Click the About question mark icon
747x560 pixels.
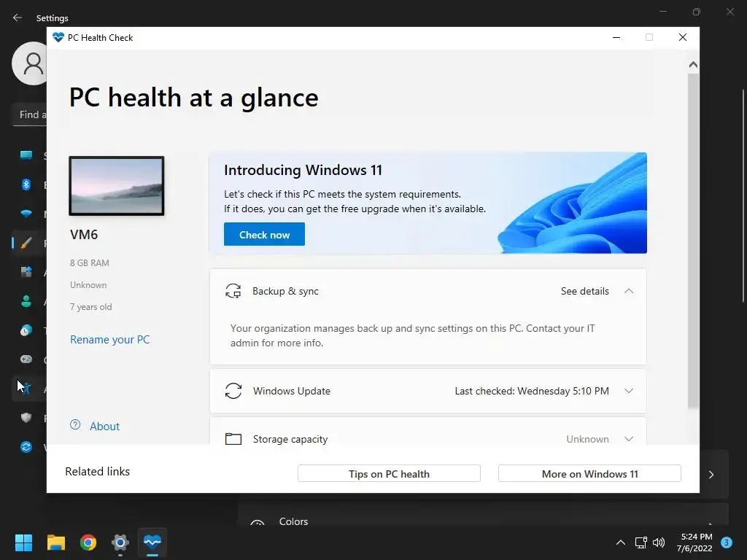(x=75, y=425)
